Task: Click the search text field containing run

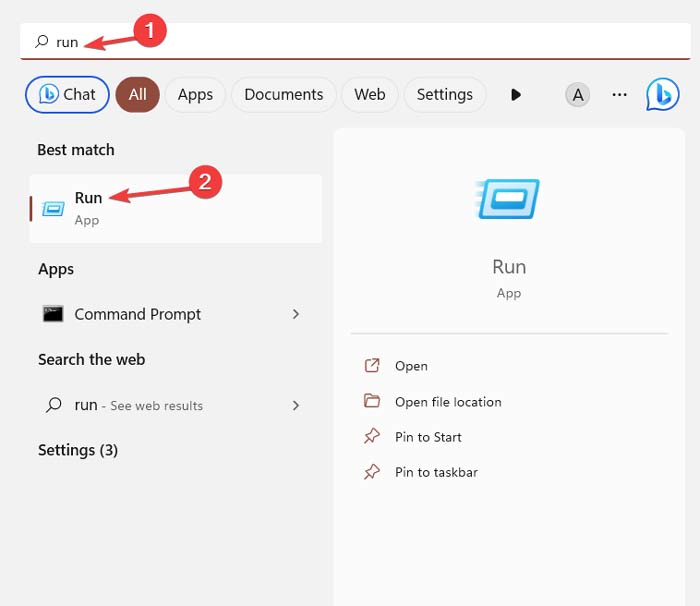Action: (x=350, y=42)
